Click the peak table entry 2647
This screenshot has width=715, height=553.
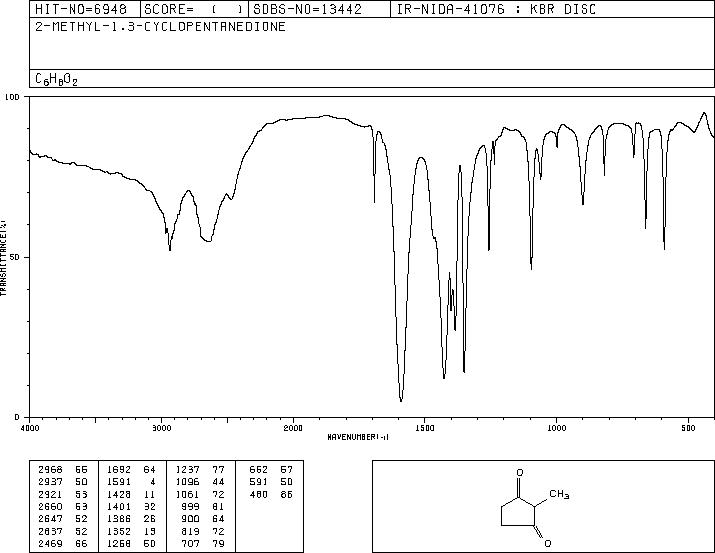[x=50, y=519]
